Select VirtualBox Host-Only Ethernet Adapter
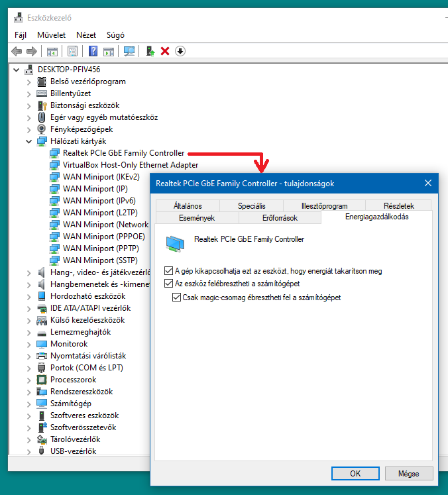Image resolution: width=448 pixels, height=495 pixels. (x=131, y=165)
